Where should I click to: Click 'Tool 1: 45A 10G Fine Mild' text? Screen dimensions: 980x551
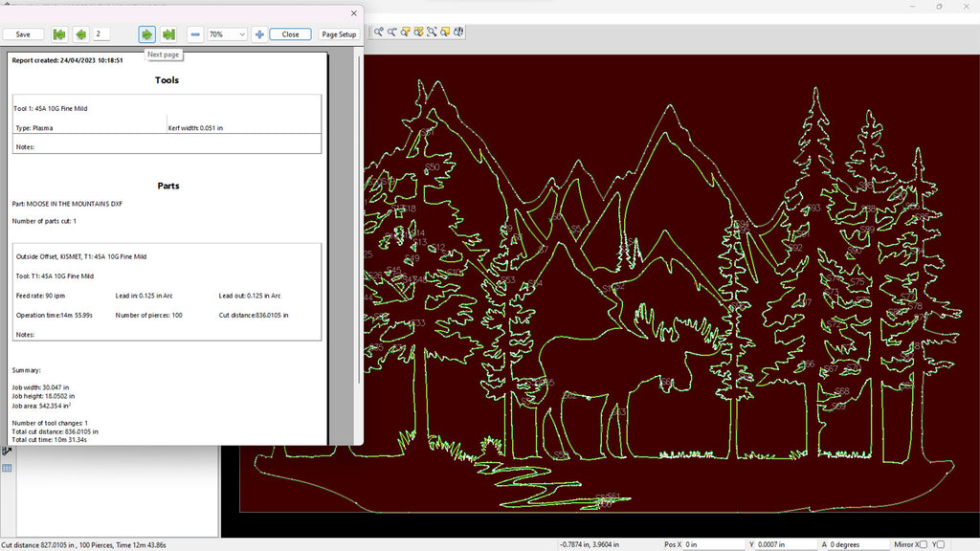point(51,108)
